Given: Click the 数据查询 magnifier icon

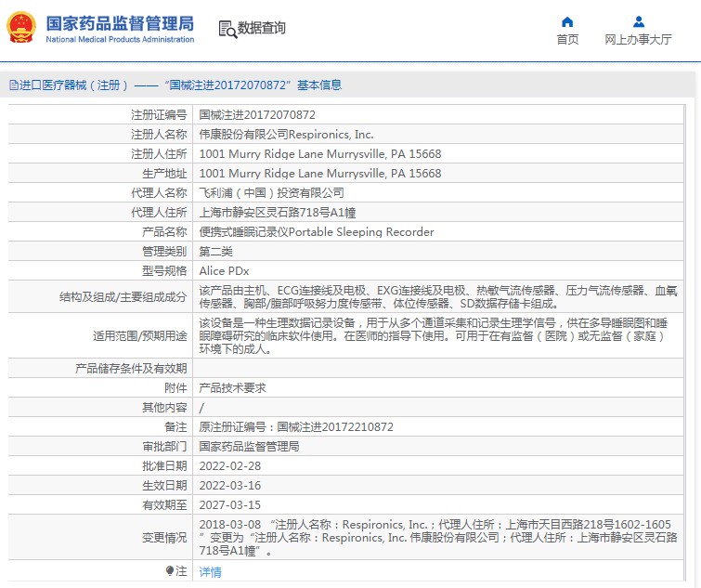Looking at the screenshot, I should click(x=227, y=29).
